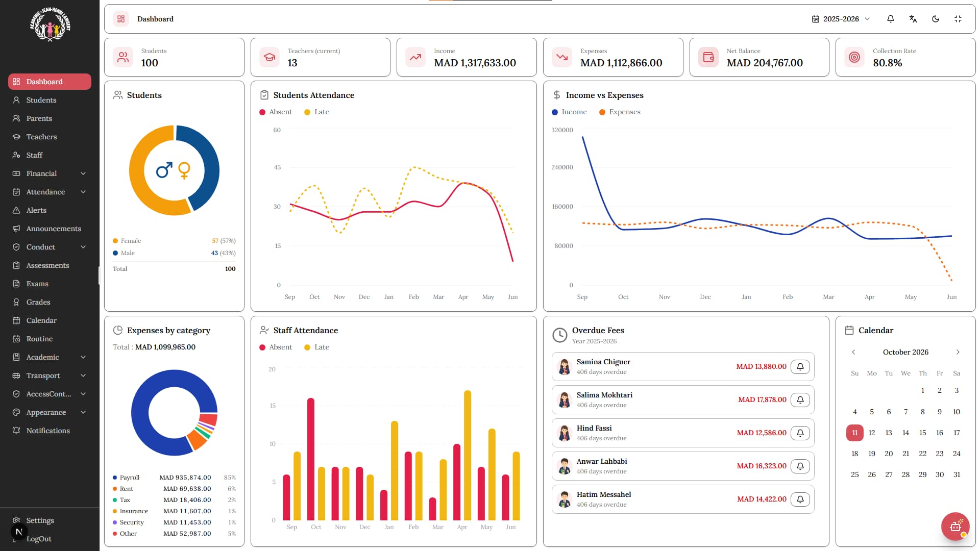Toggle Absent series in Students Attendance
Screen dimensions: 980x551
(276, 112)
